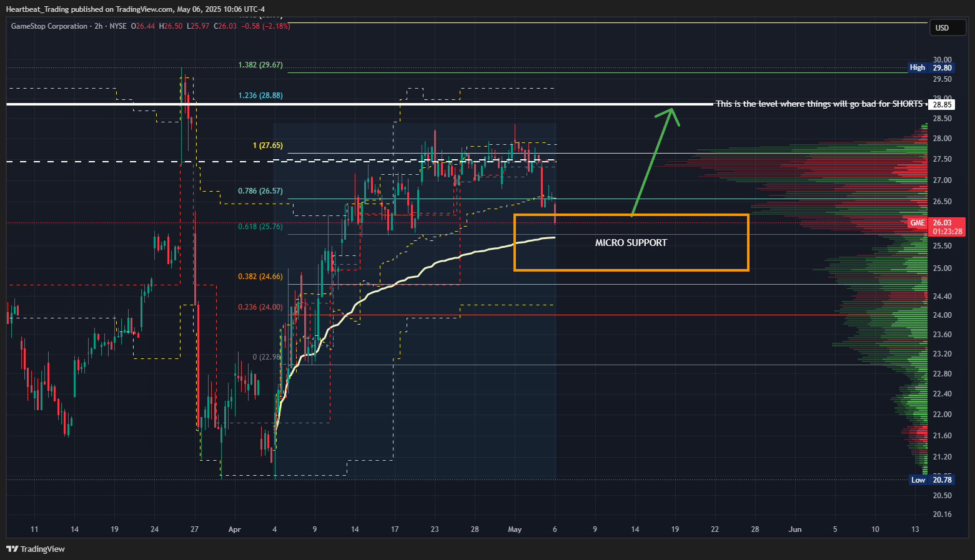
Task: Click Apr on the date axis
Action: tap(235, 529)
